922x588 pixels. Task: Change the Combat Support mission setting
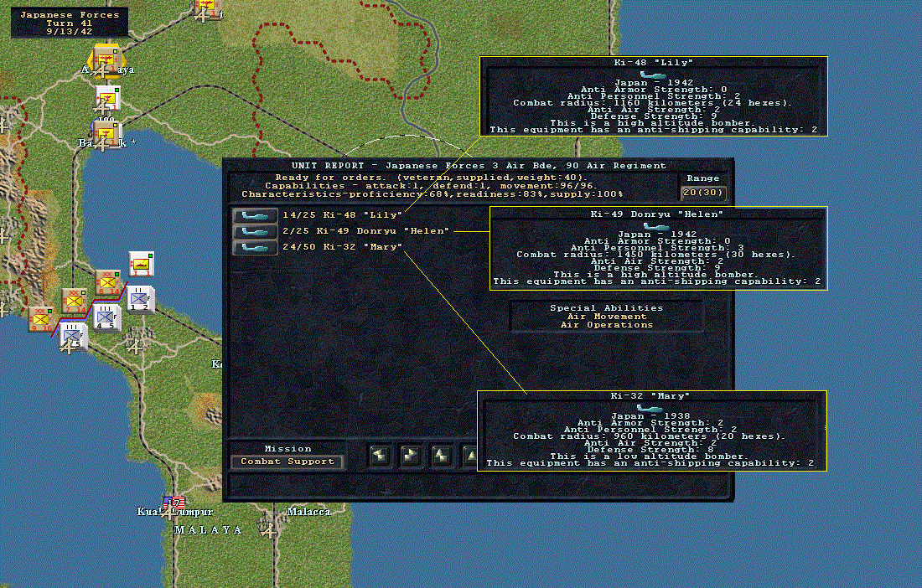[287, 462]
